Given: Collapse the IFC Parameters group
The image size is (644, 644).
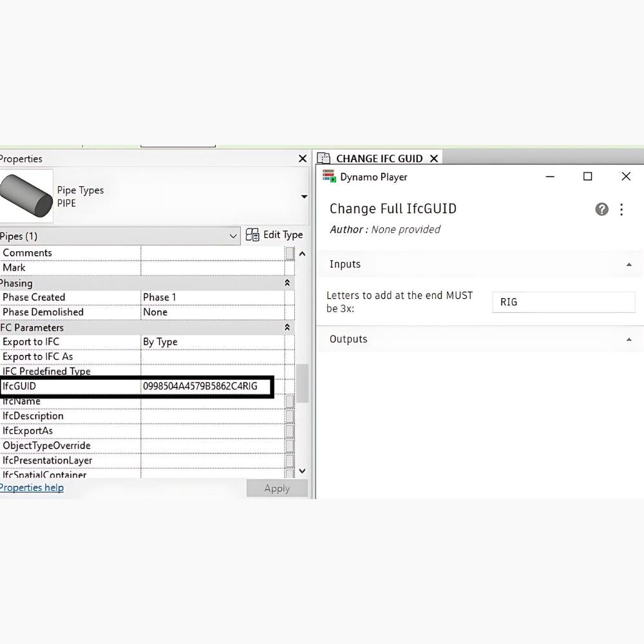Looking at the screenshot, I should 287,328.
